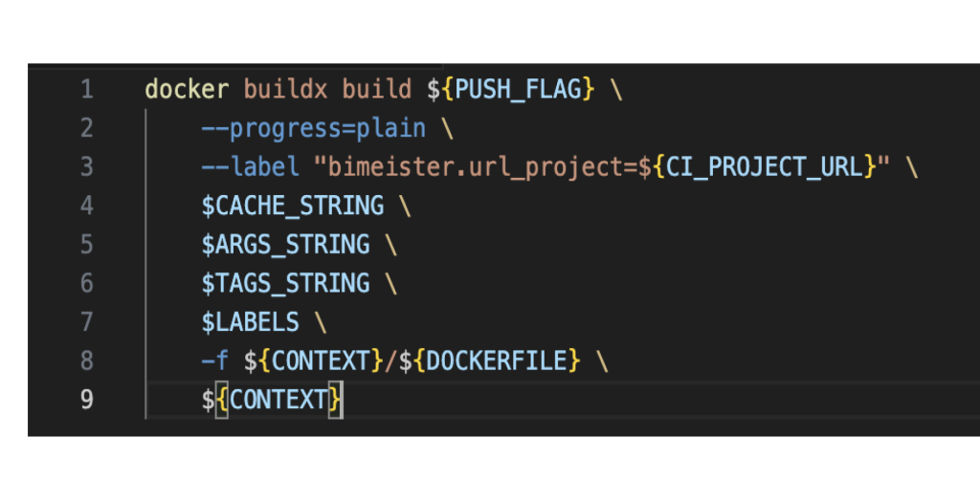Viewport: 980px width, 480px height.
Task: Click line number 5 in the gutter
Action: tap(87, 245)
